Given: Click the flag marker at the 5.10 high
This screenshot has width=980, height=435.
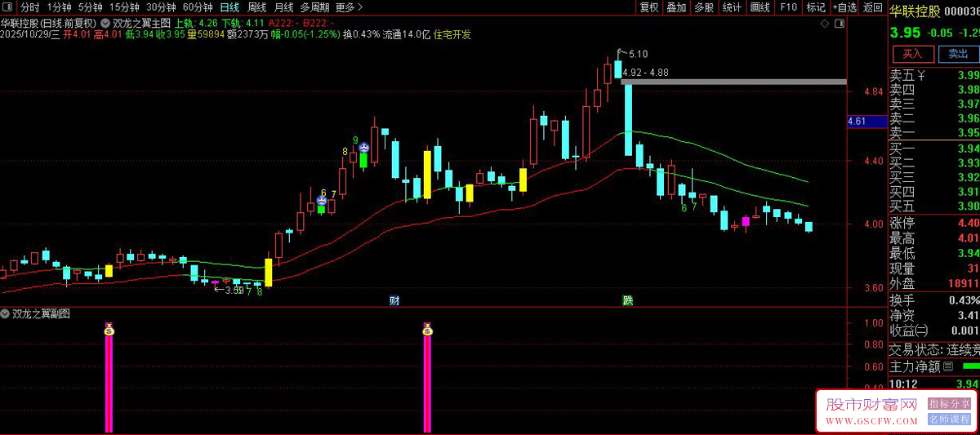Looking at the screenshot, I should click(621, 51).
